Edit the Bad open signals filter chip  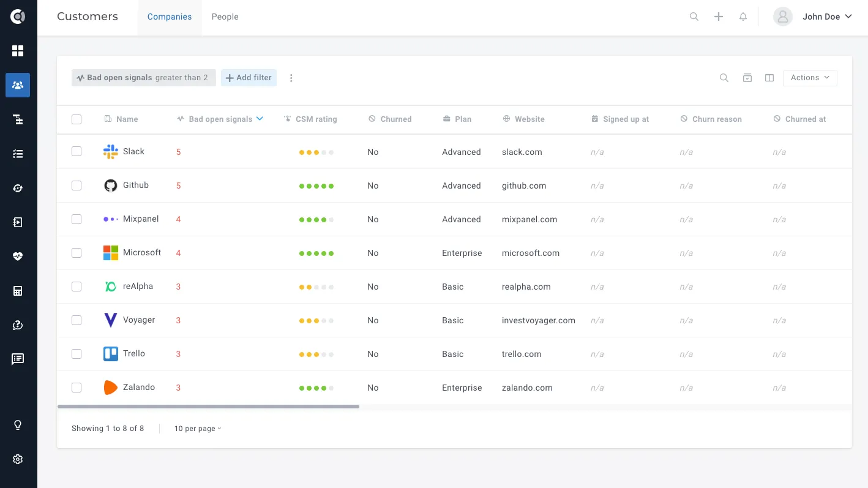pos(143,78)
